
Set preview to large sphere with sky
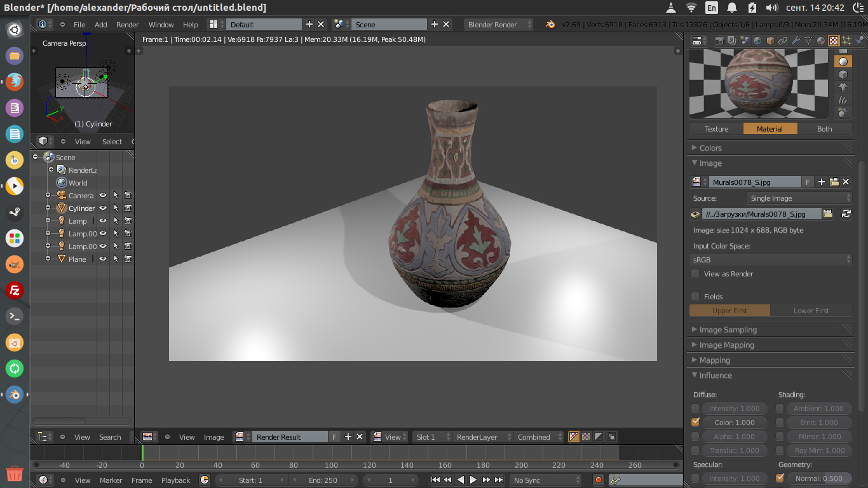[843, 112]
